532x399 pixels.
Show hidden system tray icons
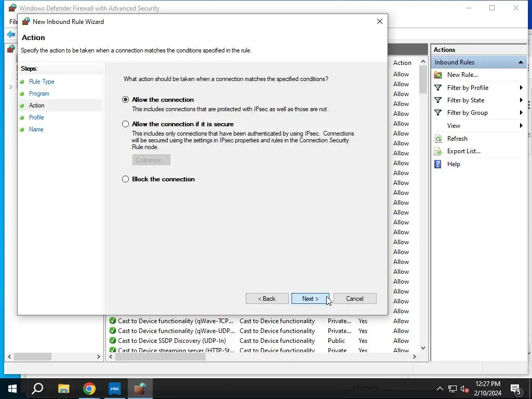(440, 389)
